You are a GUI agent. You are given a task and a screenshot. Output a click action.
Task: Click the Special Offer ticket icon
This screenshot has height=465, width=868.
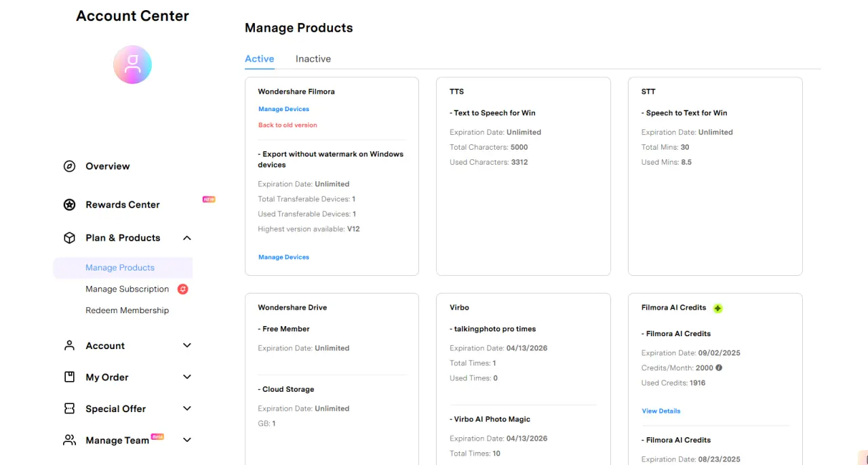click(x=69, y=409)
